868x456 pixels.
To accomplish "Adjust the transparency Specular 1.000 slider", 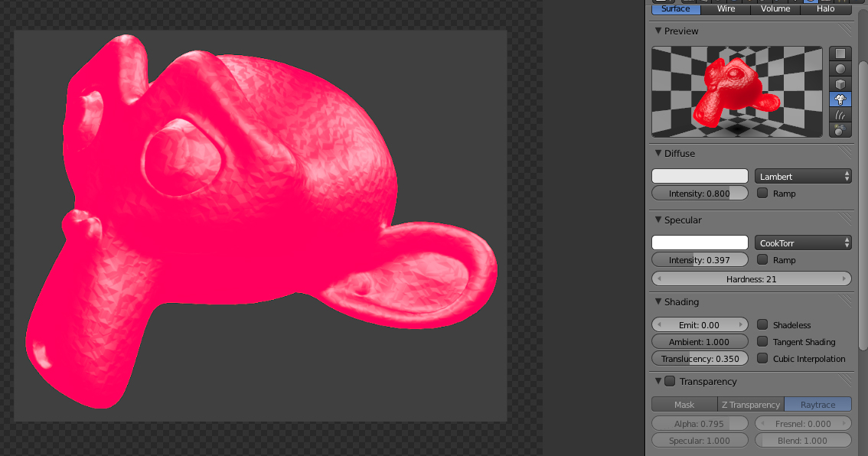I will (x=700, y=441).
